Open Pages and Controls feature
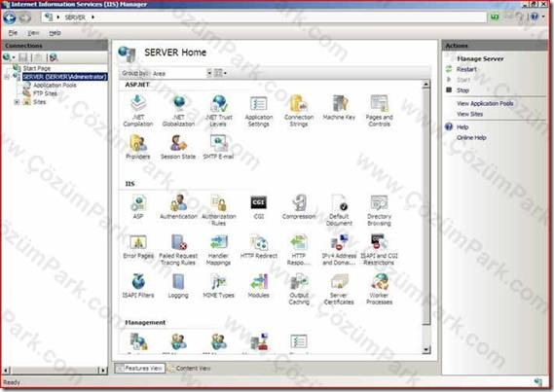The width and height of the screenshot is (554, 392). (379, 110)
